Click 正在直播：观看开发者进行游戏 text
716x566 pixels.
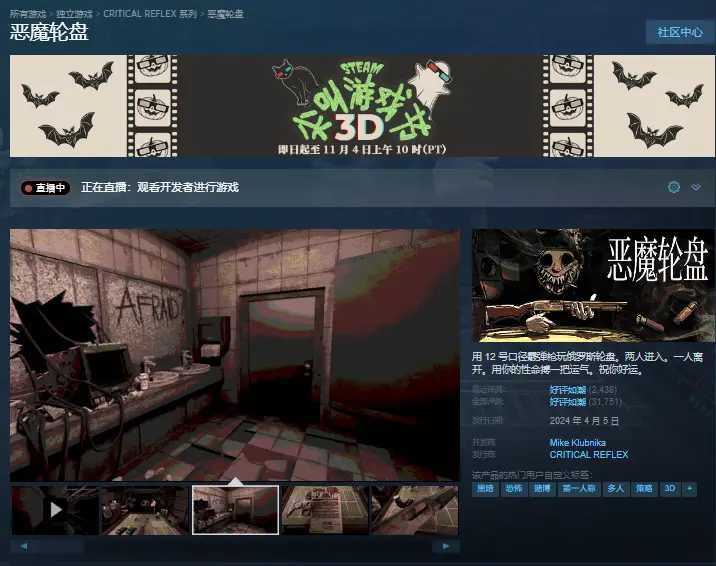pyautogui.click(x=160, y=187)
